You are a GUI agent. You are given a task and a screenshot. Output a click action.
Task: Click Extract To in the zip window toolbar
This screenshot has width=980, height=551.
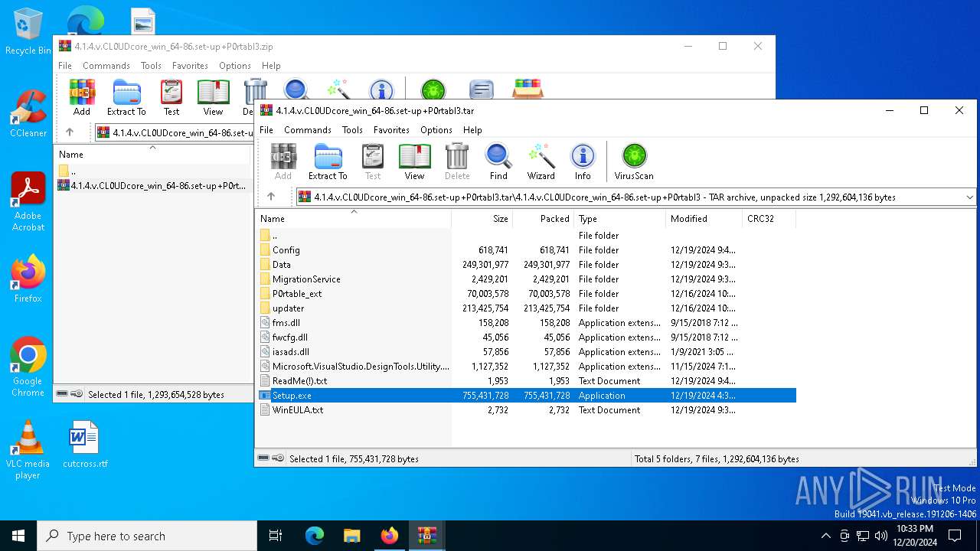click(126, 97)
